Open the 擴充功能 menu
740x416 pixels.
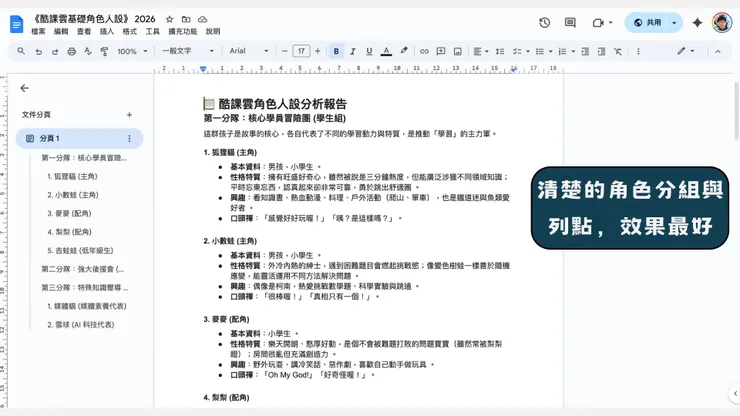(183, 32)
